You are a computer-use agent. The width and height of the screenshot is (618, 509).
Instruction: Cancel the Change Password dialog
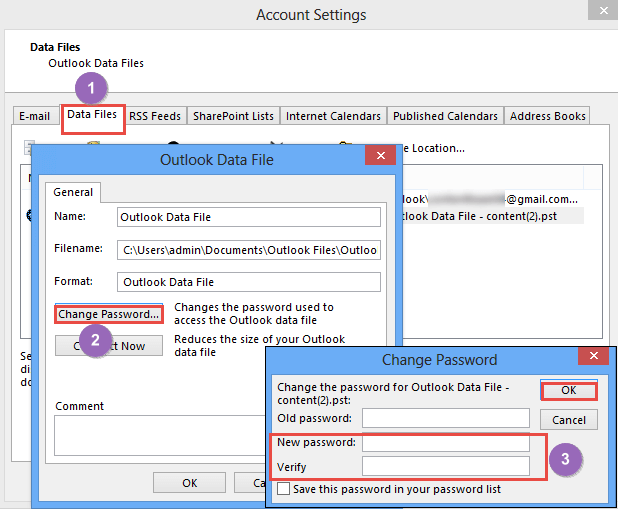coord(569,420)
